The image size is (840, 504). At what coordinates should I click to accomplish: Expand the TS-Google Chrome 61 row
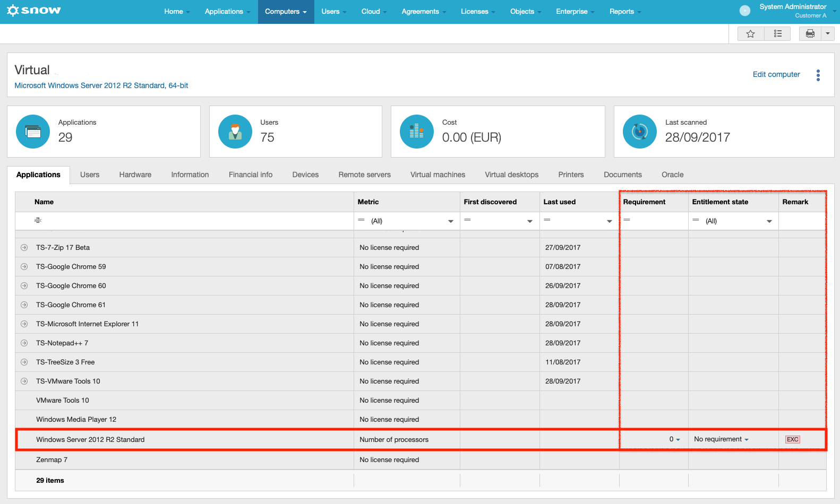click(24, 305)
